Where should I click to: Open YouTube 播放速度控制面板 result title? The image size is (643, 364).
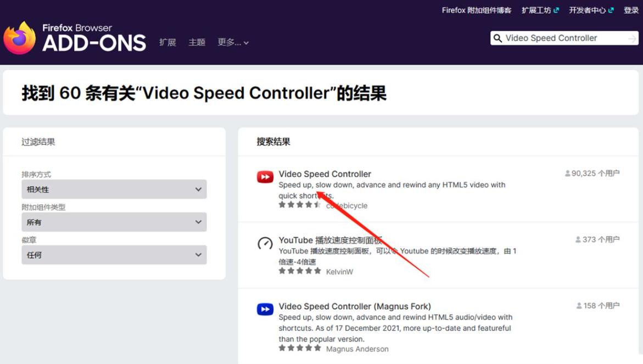331,240
